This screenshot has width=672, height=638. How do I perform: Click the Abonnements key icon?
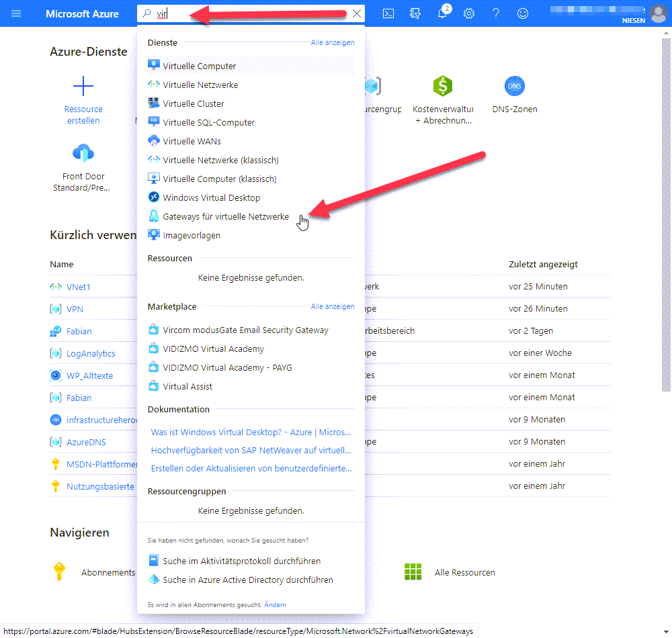(59, 572)
